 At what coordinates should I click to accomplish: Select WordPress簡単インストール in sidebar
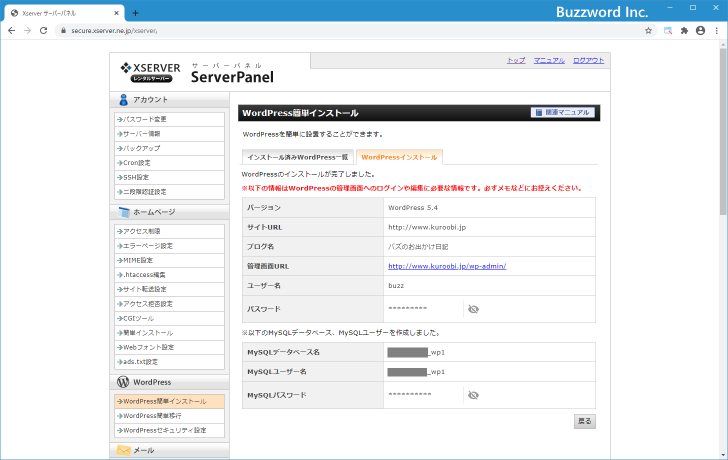pos(169,402)
